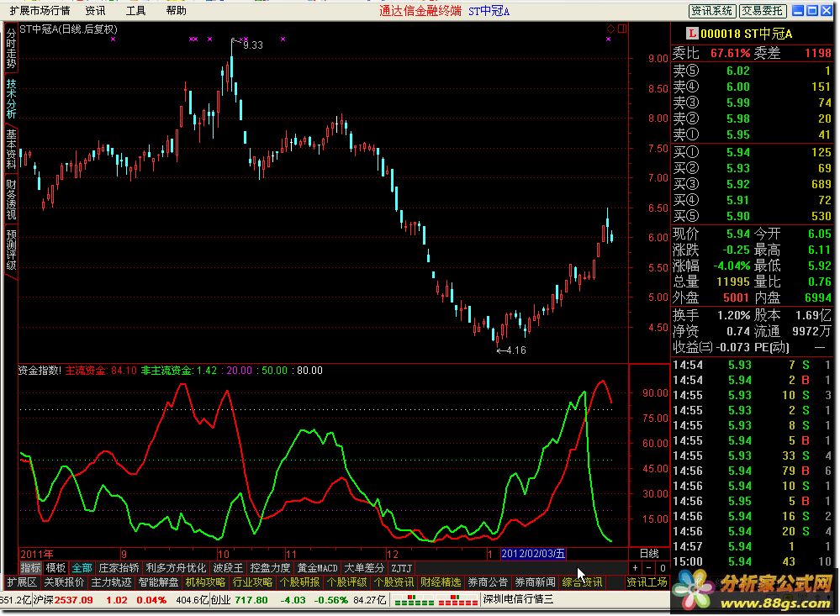Image resolution: width=840 pixels, height=616 pixels.
Task: Click the minus button in the indicator bar
Action: tap(649, 568)
